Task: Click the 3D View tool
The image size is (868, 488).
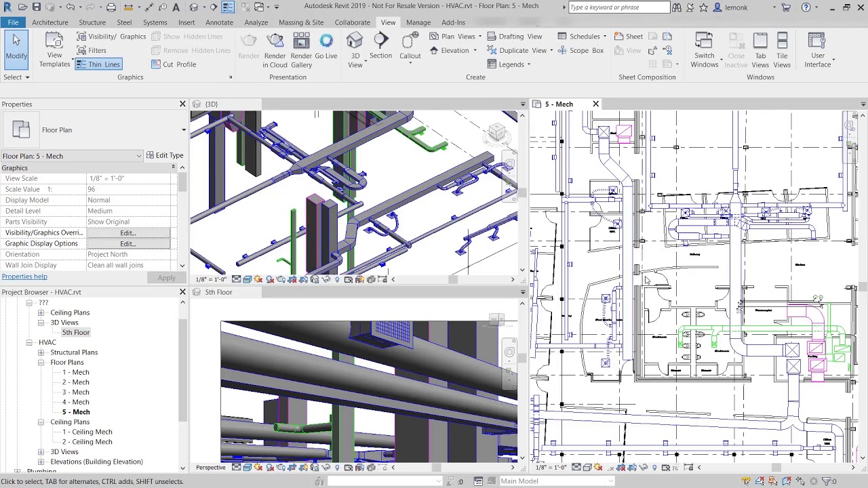Action: coord(355,50)
